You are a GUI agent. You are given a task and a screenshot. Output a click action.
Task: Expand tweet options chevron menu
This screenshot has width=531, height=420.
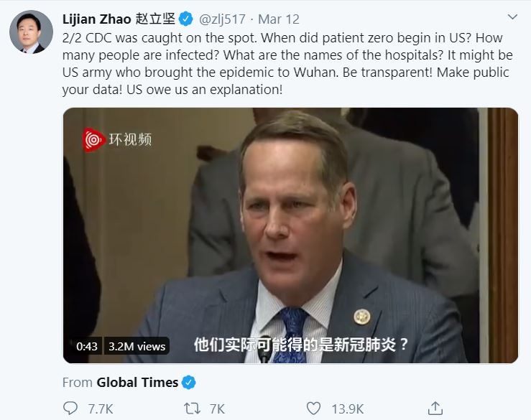tap(512, 17)
